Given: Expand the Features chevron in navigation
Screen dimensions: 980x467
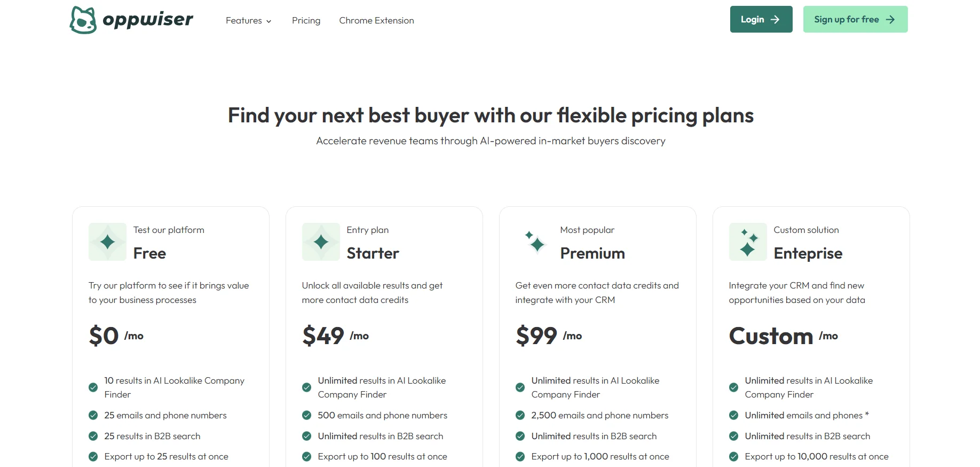Looking at the screenshot, I should click(x=268, y=21).
